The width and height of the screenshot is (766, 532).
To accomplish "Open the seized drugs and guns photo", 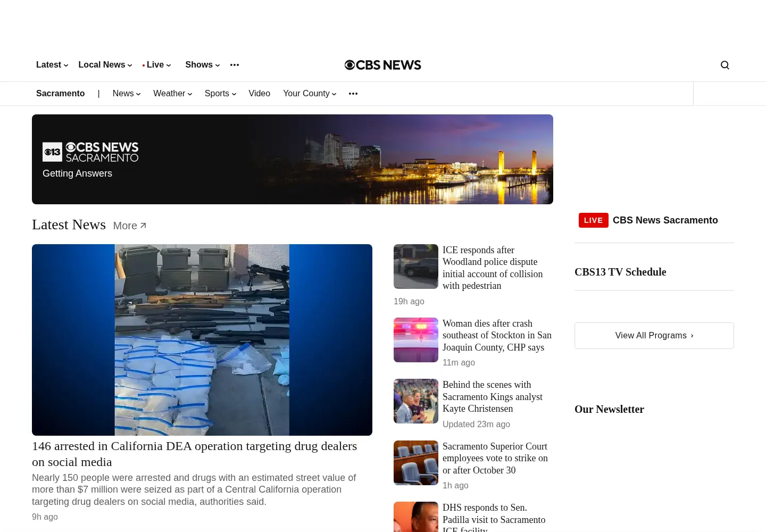I will pyautogui.click(x=202, y=340).
